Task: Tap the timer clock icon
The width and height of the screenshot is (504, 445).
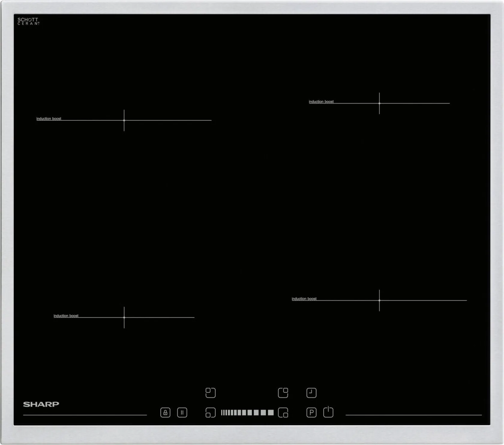Action: (x=311, y=393)
